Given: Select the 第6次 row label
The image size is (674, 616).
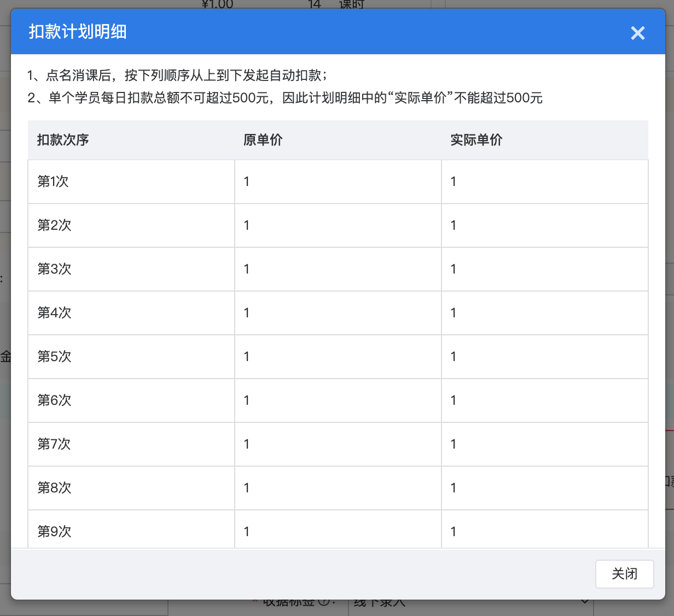Looking at the screenshot, I should click(x=54, y=400).
